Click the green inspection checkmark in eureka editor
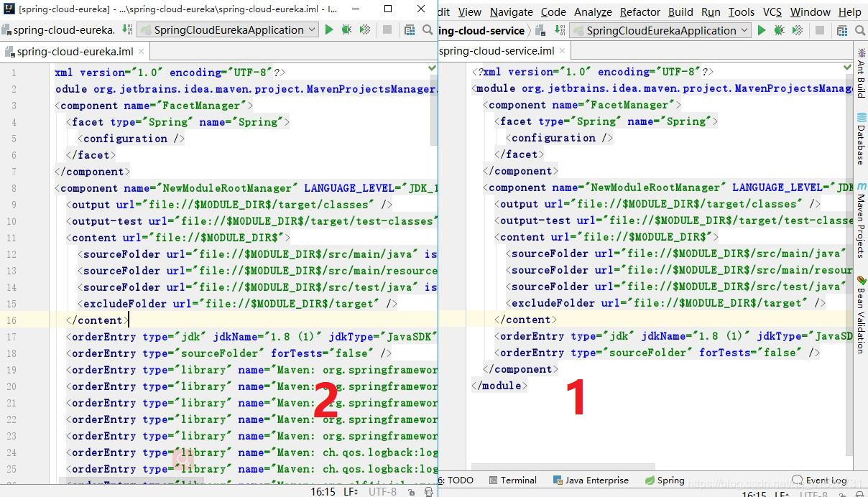The image size is (868, 497). pyautogui.click(x=432, y=68)
